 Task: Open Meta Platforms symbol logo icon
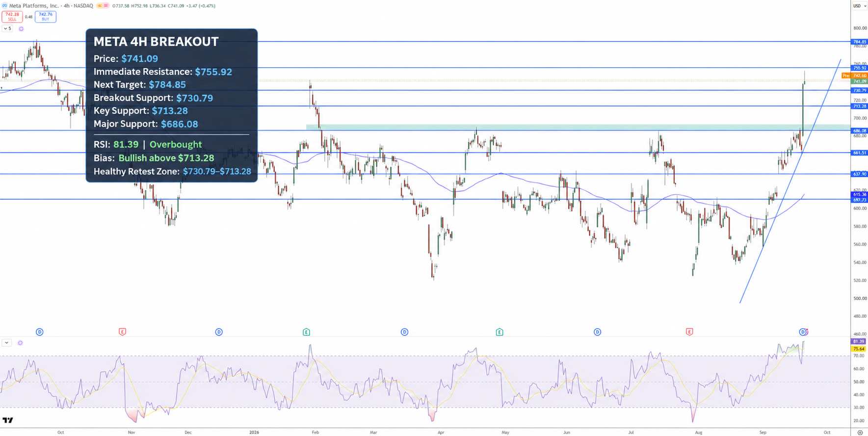(4, 6)
